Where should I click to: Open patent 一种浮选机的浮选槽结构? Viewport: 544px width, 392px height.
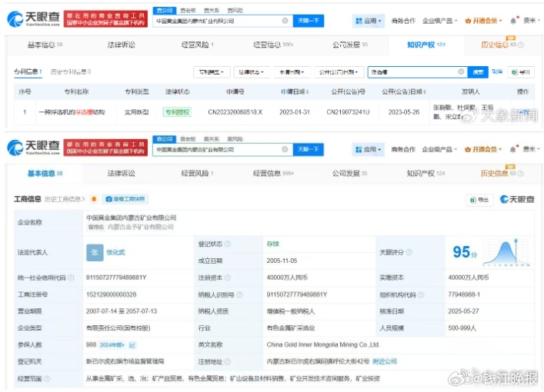coord(72,112)
